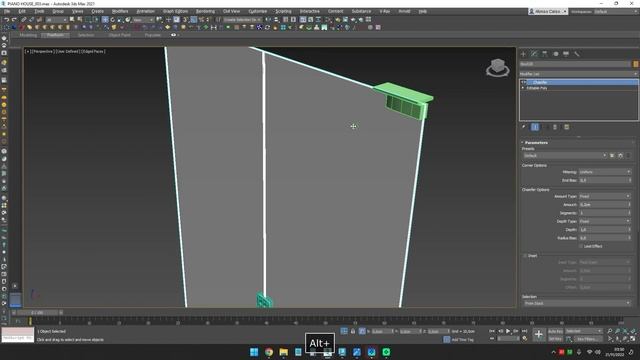Collapse the Parameters rollout
Image resolution: width=640 pixels, height=360 pixels.
(536, 142)
